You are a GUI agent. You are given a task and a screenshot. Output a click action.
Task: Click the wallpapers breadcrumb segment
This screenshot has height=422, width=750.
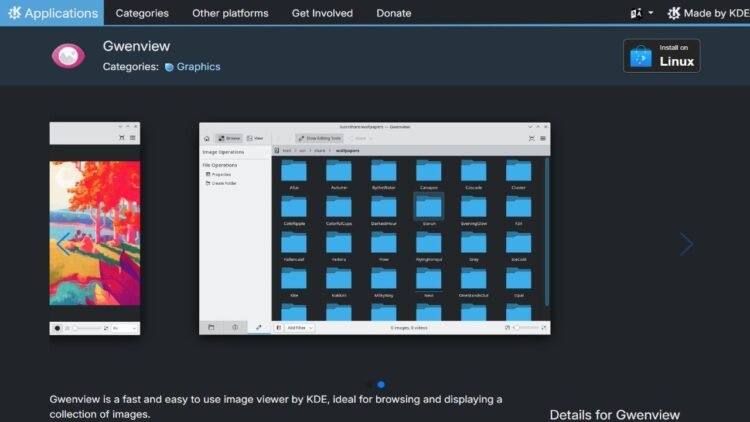tap(348, 150)
